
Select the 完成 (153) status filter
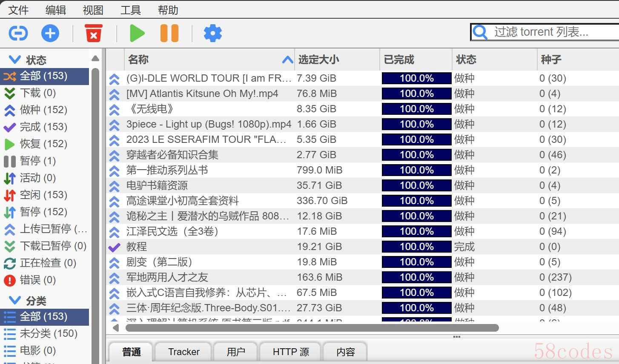[44, 127]
